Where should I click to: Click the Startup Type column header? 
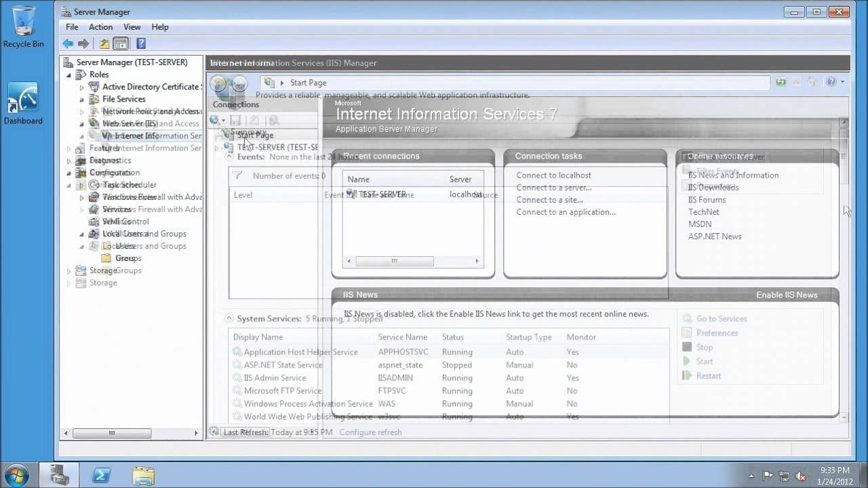[x=529, y=337]
